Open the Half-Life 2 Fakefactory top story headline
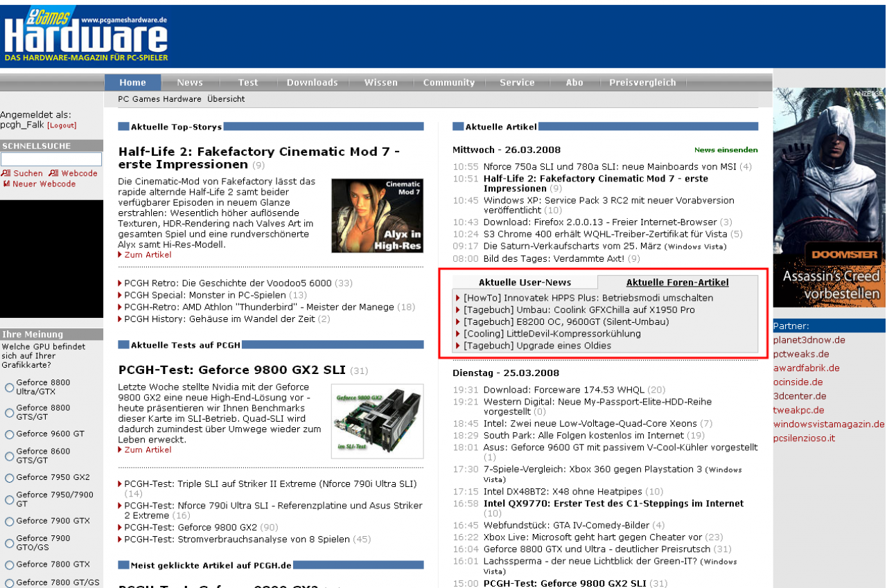Image resolution: width=887 pixels, height=588 pixels. [x=259, y=158]
